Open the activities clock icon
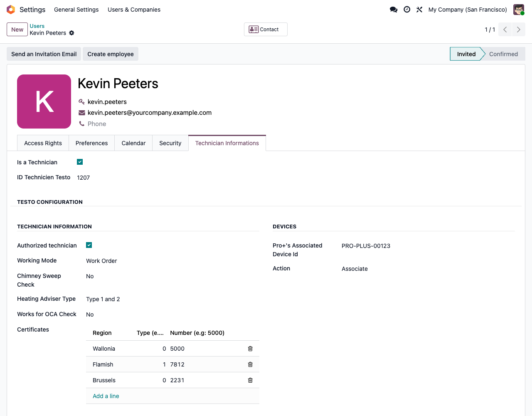 [x=407, y=10]
